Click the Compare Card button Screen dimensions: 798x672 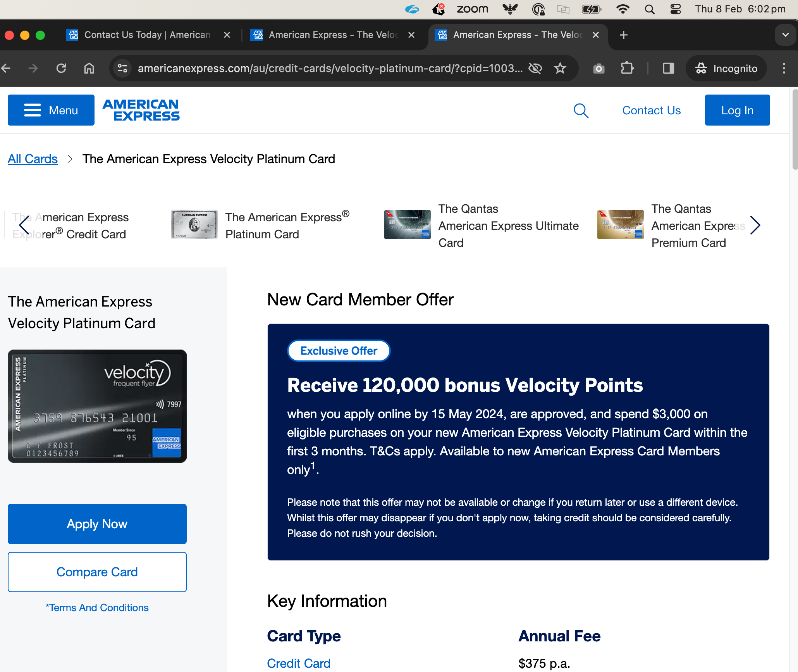[97, 572]
